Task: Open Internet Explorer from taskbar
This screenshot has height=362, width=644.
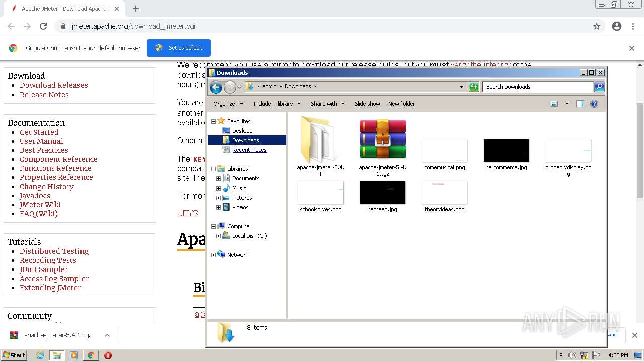Action: 40,355
